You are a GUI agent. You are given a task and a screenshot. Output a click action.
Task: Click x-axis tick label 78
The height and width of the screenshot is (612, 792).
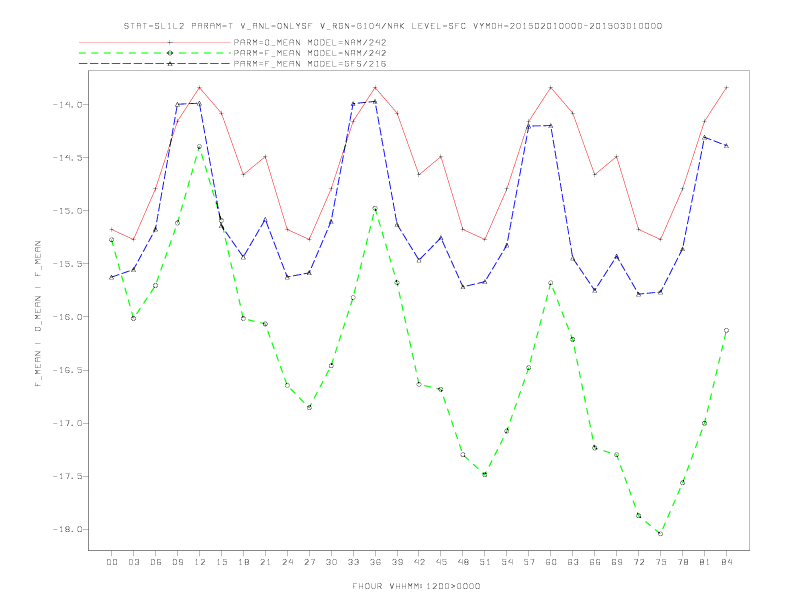pos(682,562)
